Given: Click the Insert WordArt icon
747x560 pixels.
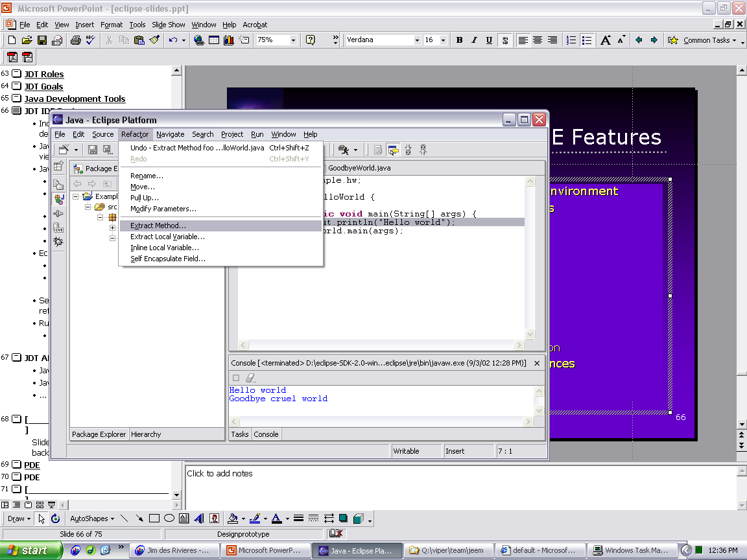Looking at the screenshot, I should (199, 519).
